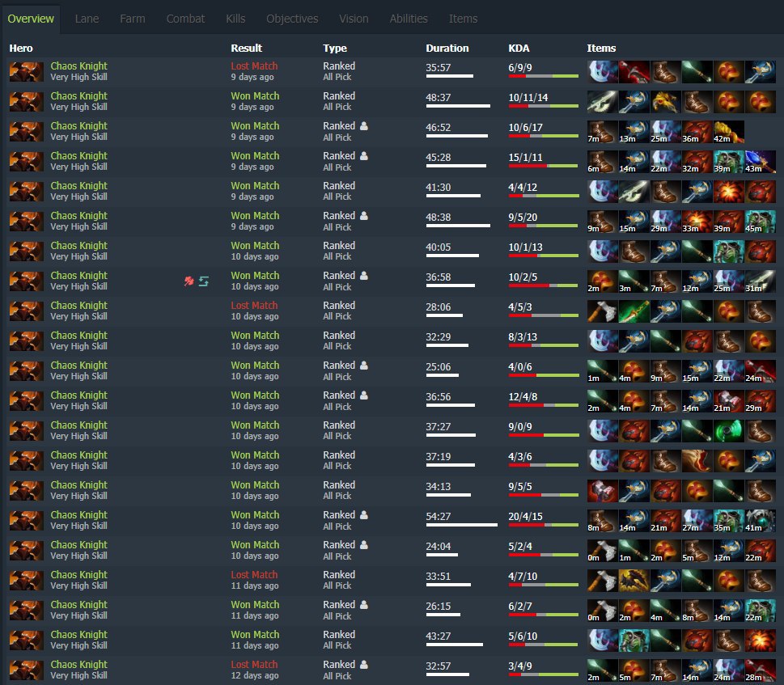Click the Chaos Knight link in the 32:29 match row

point(79,336)
